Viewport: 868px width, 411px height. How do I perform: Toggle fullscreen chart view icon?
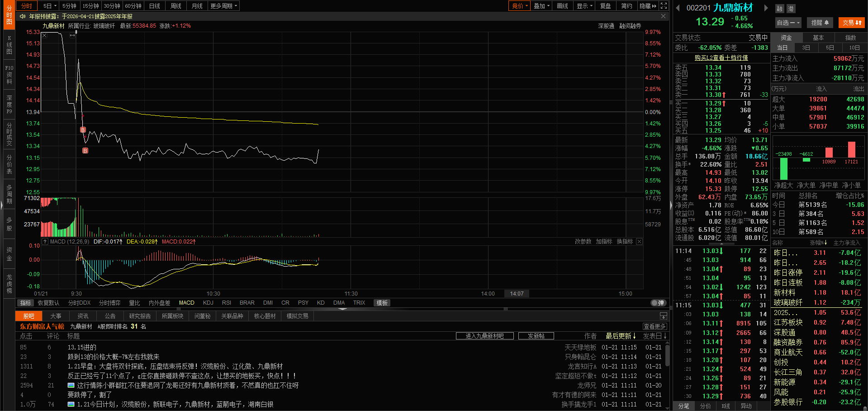point(664,6)
